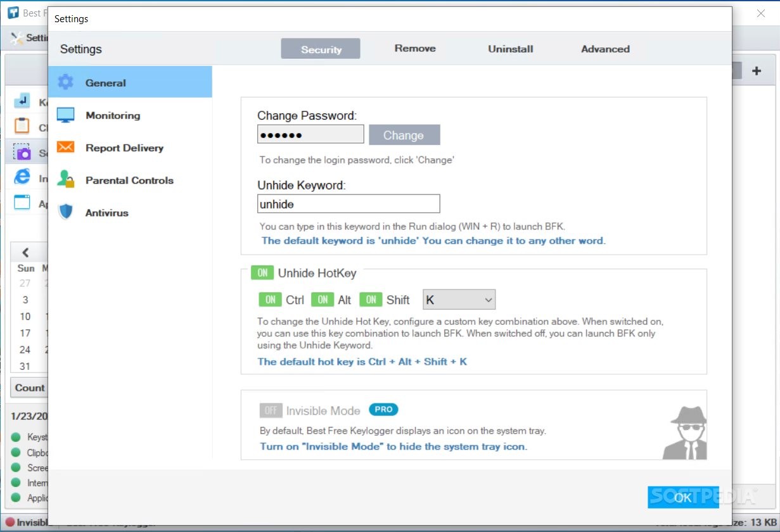Toggle the Ctrl modifier switch
This screenshot has width=780, height=532.
point(271,300)
